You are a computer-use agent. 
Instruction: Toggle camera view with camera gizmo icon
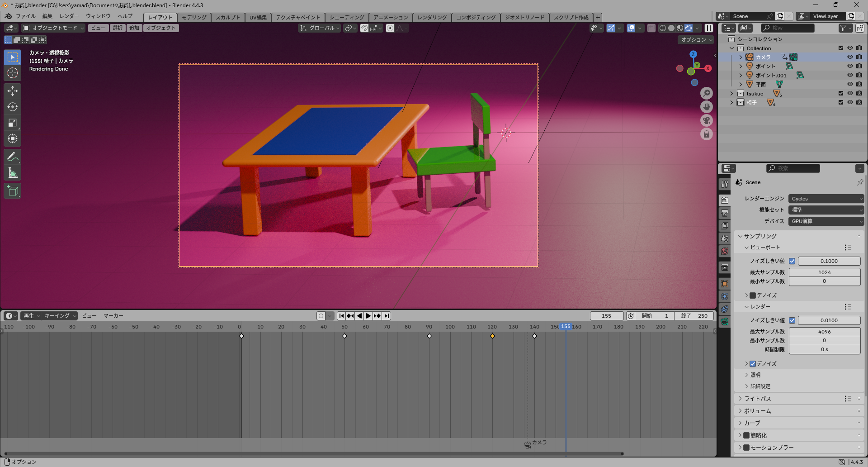pos(706,120)
